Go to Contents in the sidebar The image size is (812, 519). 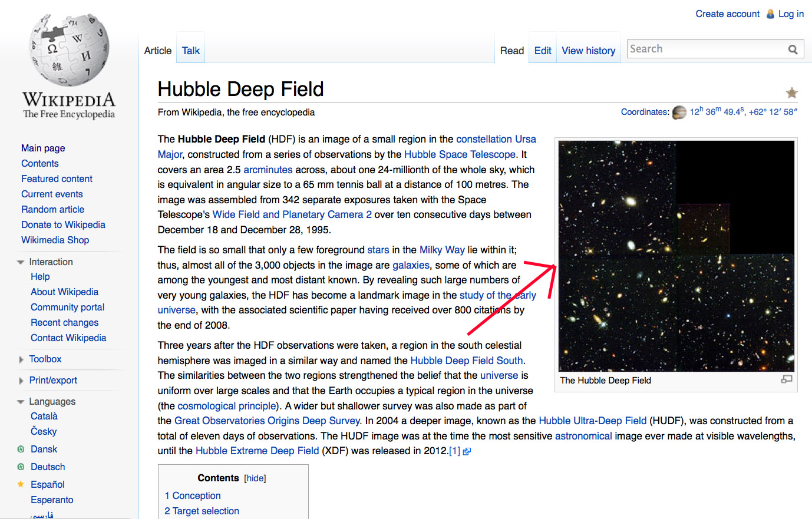(40, 163)
